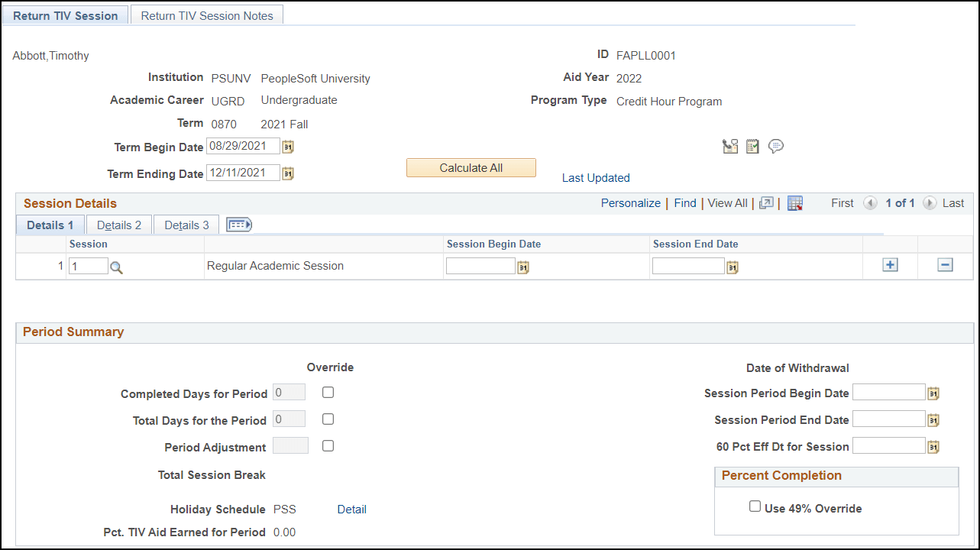Open the 60 Pct Eff Dt calendar
Screen dimensions: 980x550
pyautogui.click(x=933, y=445)
